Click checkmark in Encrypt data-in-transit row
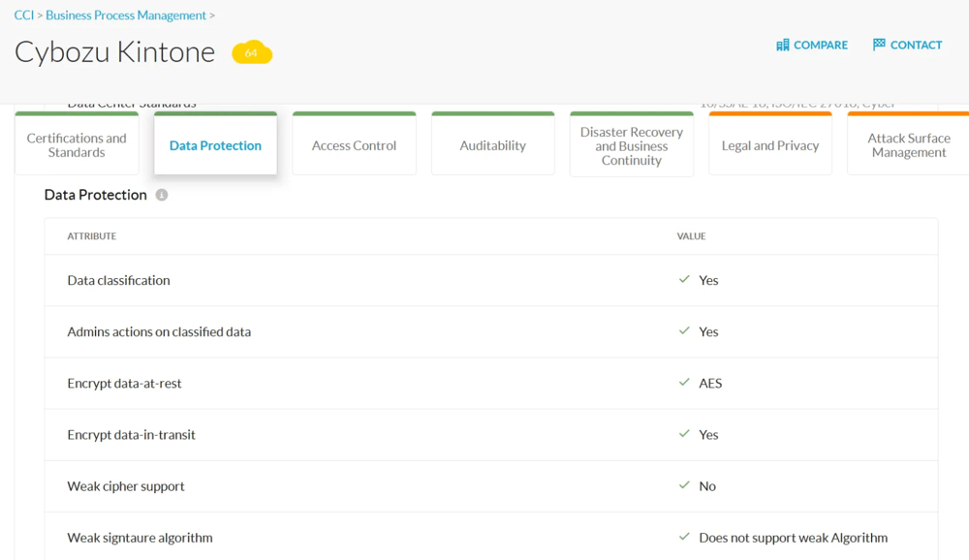The height and width of the screenshot is (560, 969). pos(684,434)
